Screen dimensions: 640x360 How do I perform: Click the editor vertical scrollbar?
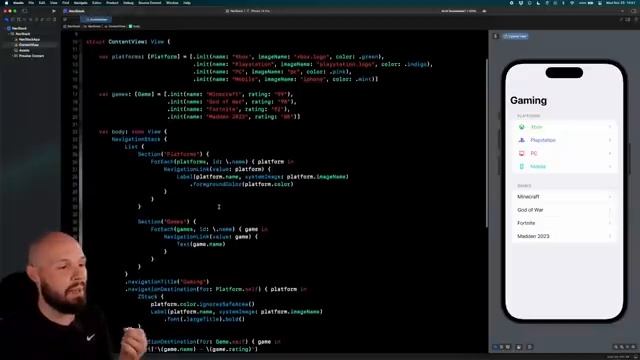click(x=487, y=143)
